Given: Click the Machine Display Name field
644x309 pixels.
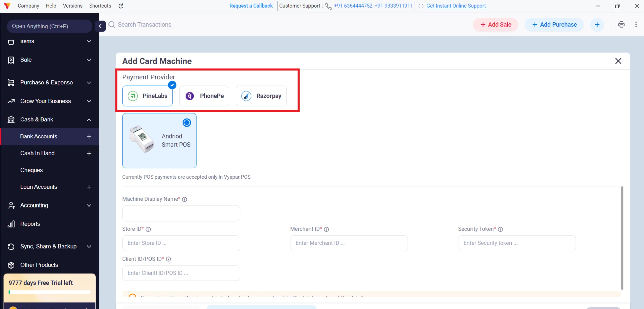Looking at the screenshot, I should [x=181, y=214].
